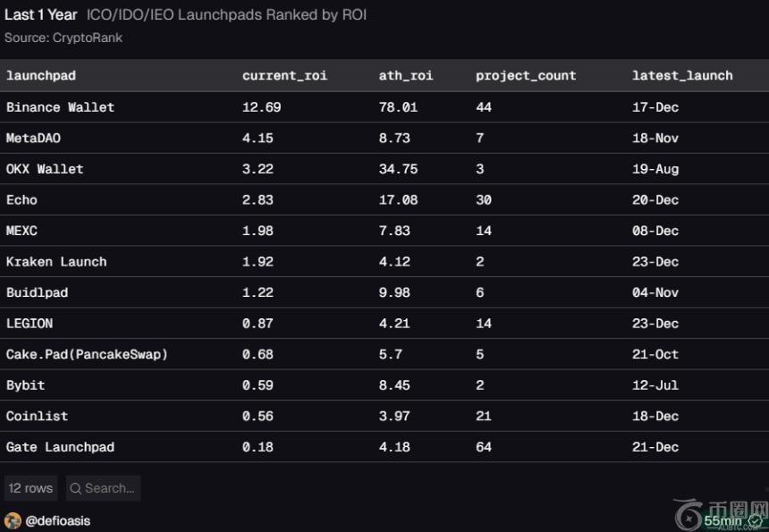Sort by the current_roi column header
Screen dimensions: 769x532
pos(284,75)
